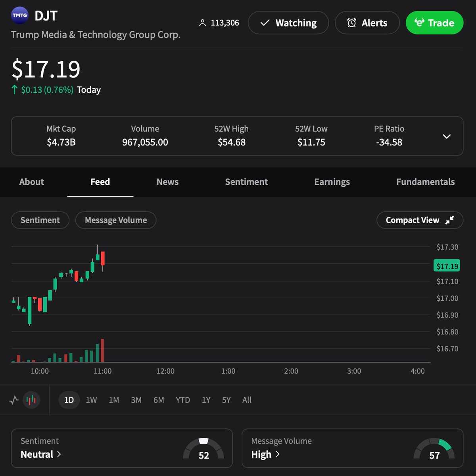This screenshot has width=476, height=476.
Task: Open the Alerts button
Action: click(367, 23)
